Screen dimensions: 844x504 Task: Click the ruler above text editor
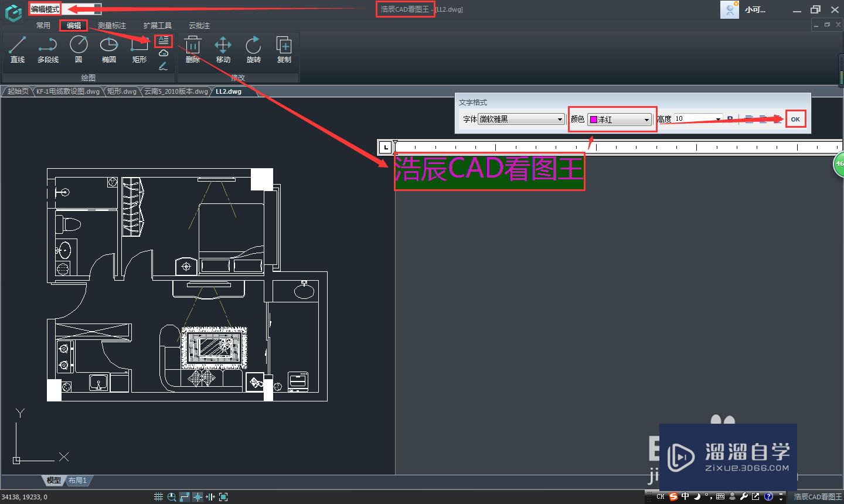click(618, 147)
